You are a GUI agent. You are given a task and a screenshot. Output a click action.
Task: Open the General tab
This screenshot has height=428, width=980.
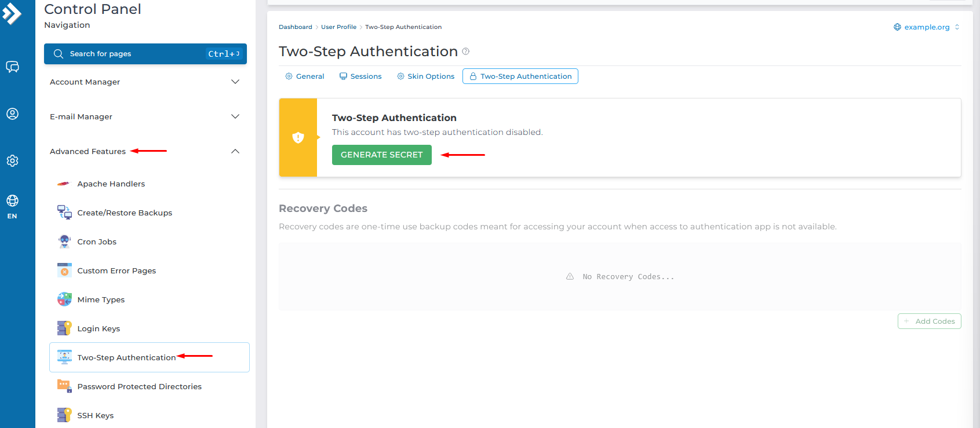(305, 76)
